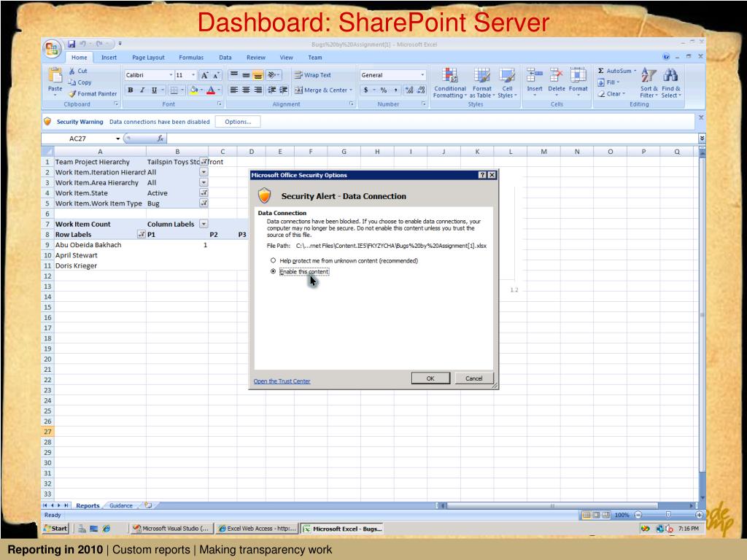The image size is (747, 560).
Task: Open the font color picker
Action: point(213,90)
